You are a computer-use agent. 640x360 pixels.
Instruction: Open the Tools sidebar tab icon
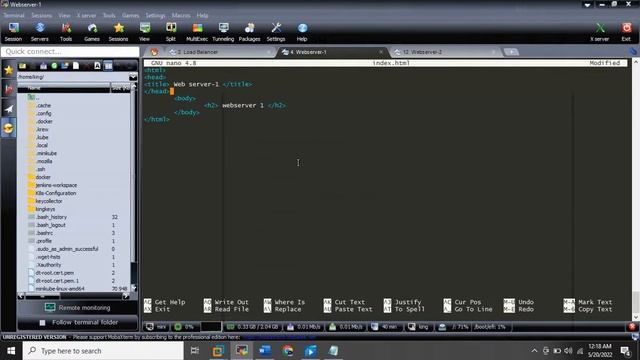pos(9,89)
